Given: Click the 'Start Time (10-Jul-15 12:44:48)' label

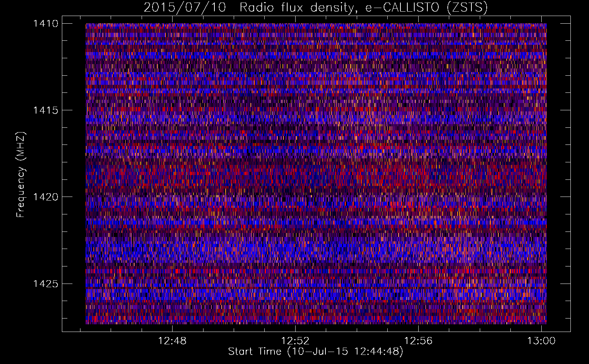Looking at the screenshot, I should pyautogui.click(x=316, y=352).
